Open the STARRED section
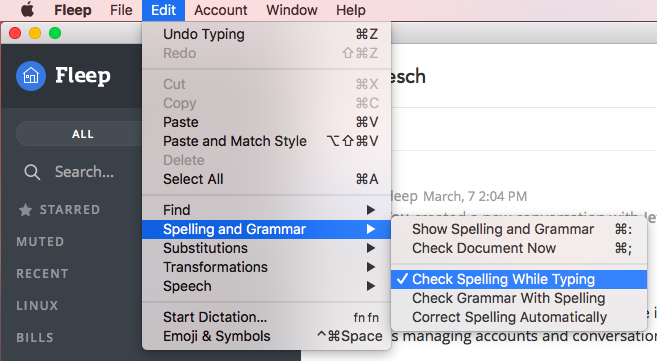Viewport: 657px width, 361px height. coord(70,210)
